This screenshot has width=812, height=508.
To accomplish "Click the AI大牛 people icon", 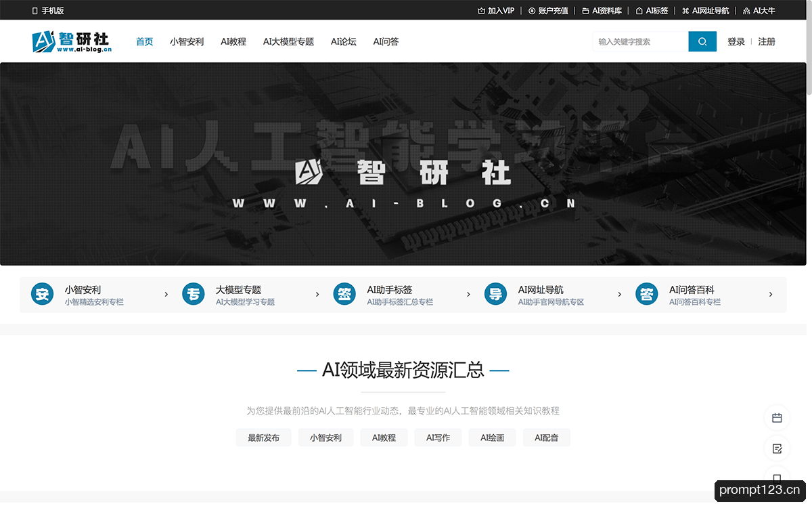I will pyautogui.click(x=746, y=11).
